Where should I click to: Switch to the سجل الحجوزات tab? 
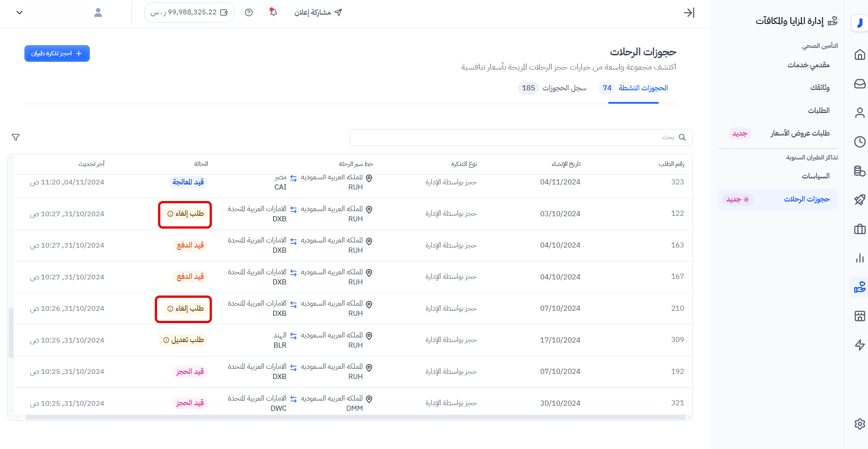click(553, 88)
